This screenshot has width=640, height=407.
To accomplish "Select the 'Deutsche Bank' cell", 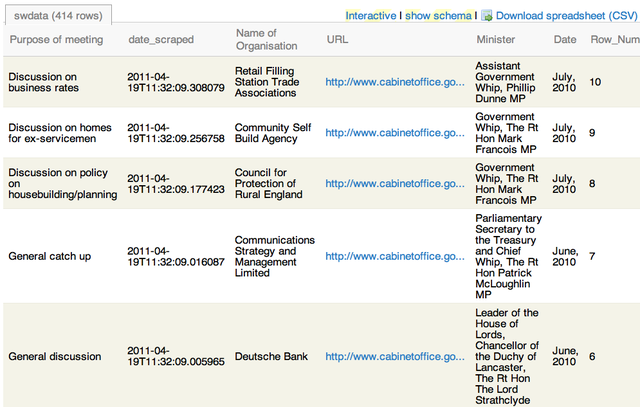I will [271, 356].
